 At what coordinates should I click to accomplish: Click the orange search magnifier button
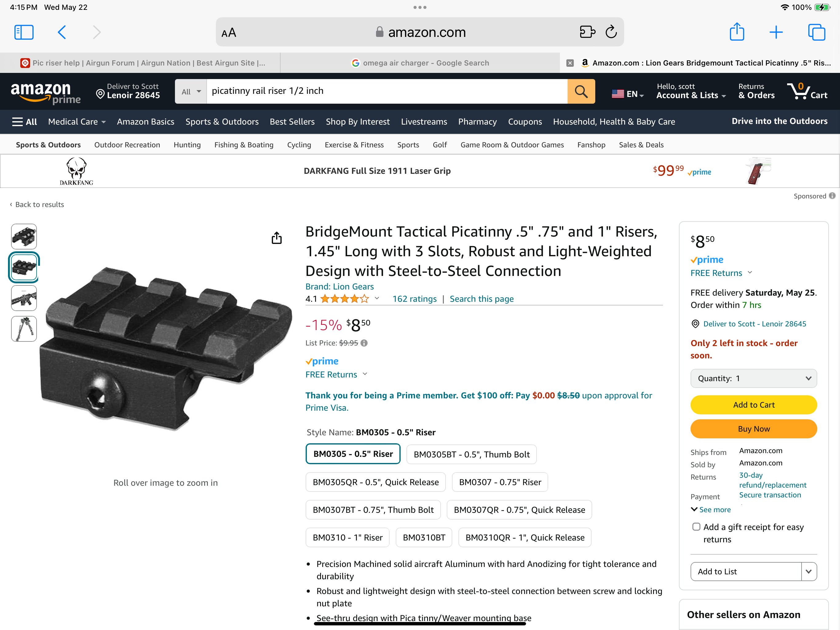(x=581, y=91)
